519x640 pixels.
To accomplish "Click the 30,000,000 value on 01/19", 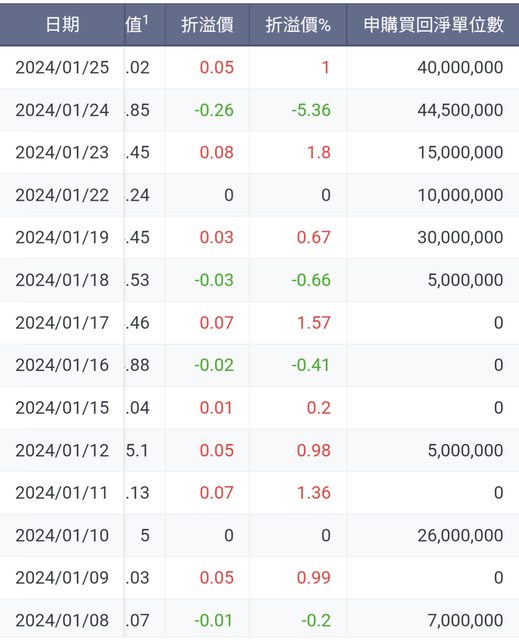I will tap(460, 237).
